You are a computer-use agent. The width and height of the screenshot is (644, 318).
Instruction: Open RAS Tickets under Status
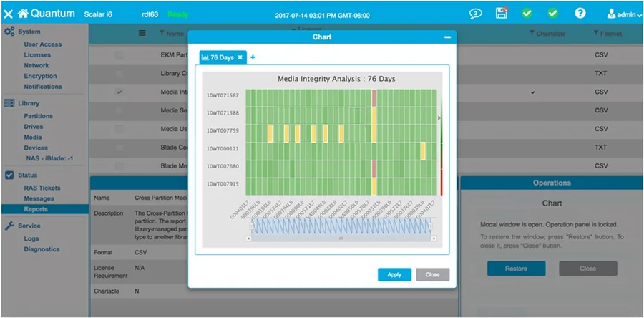pyautogui.click(x=42, y=188)
